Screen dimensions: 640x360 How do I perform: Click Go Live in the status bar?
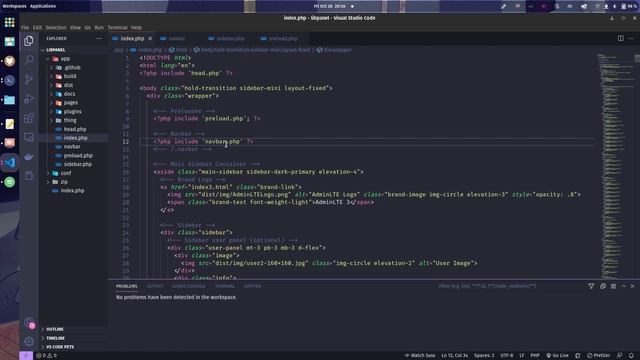557,356
